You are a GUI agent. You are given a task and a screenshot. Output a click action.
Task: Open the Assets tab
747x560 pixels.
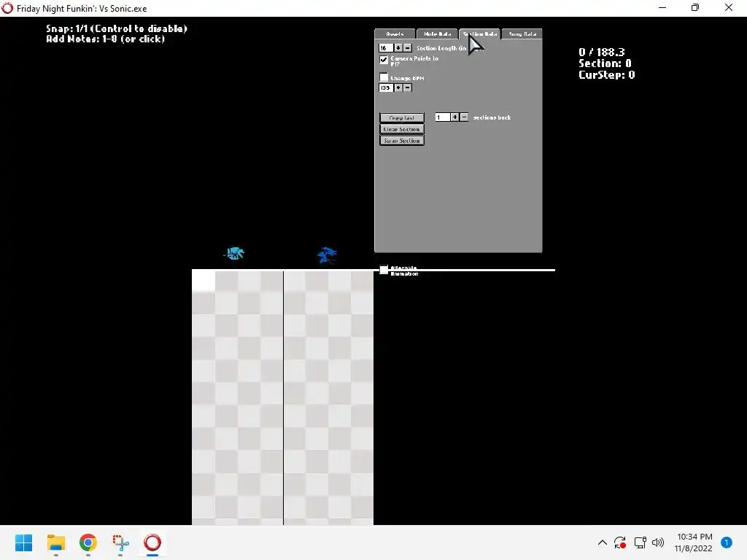coord(395,34)
